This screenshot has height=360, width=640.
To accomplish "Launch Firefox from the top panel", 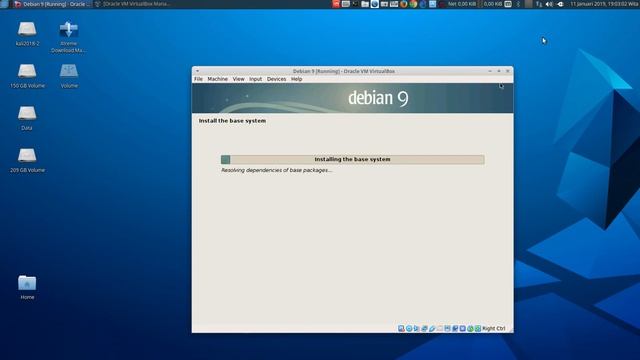I will coord(404,4).
